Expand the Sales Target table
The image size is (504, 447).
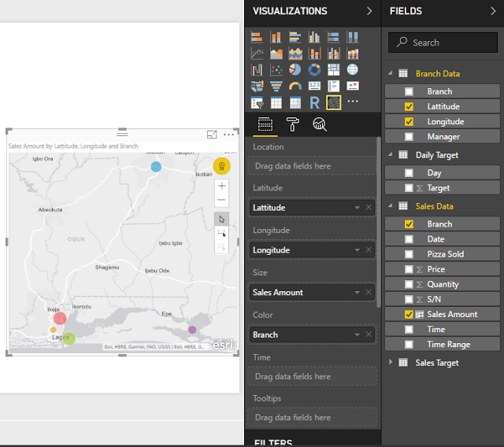[391, 362]
